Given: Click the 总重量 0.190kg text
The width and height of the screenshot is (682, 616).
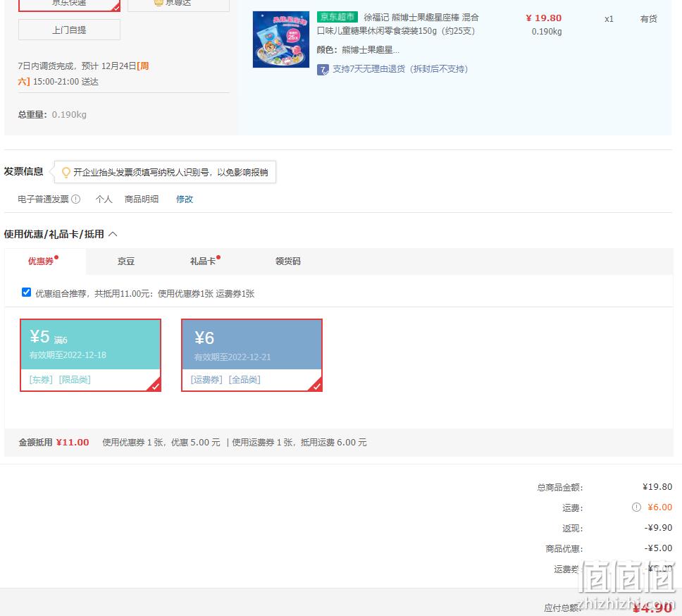Looking at the screenshot, I should pos(52,115).
